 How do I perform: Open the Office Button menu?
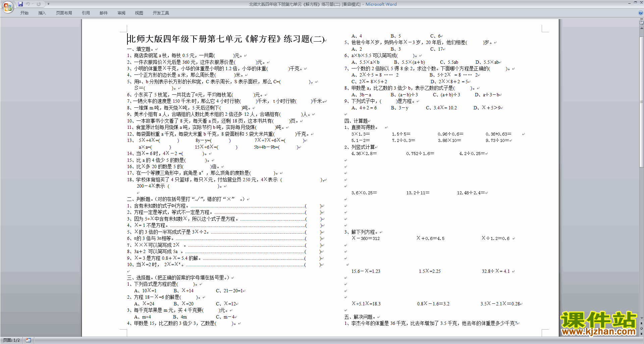(7, 7)
